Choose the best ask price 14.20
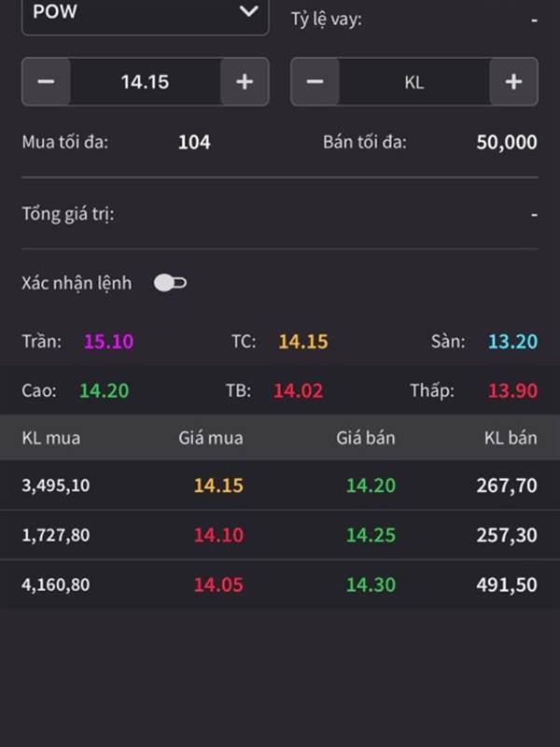560x747 pixels. pyautogui.click(x=371, y=486)
